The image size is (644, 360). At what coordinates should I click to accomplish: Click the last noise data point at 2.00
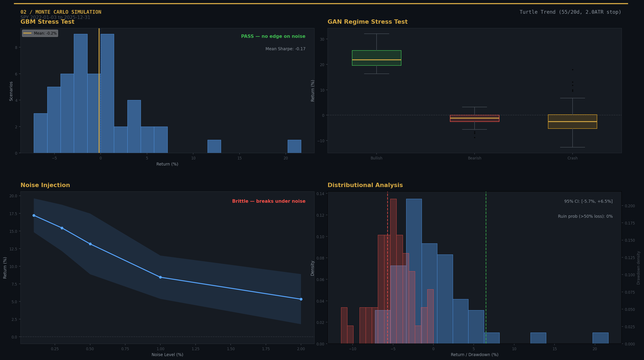coord(301,299)
